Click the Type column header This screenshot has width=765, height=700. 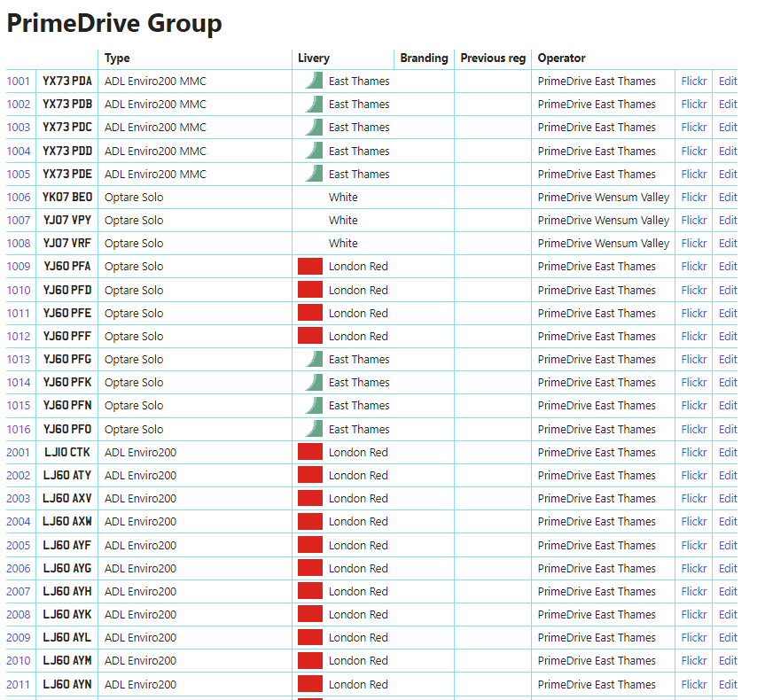coord(117,58)
